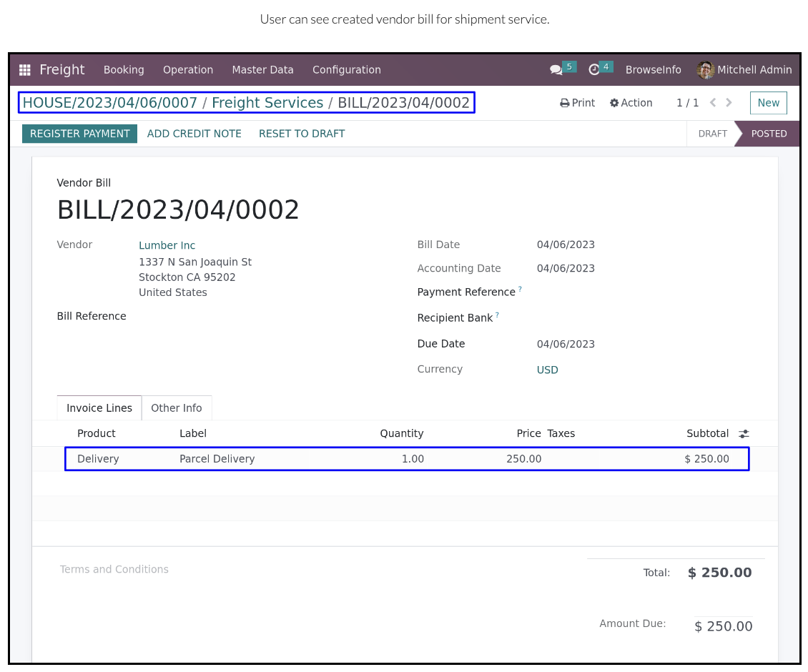Open the USD currency link
This screenshot has width=808, height=672.
coord(547,370)
